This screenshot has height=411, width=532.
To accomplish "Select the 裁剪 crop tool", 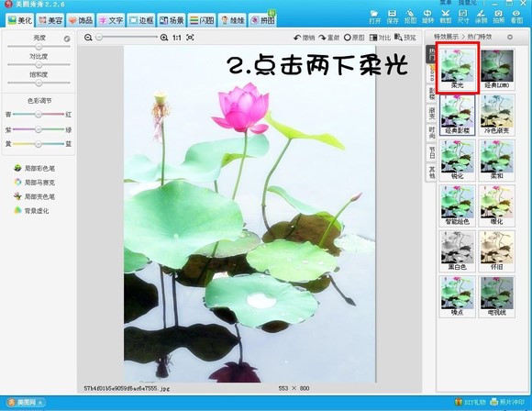I will (446, 17).
